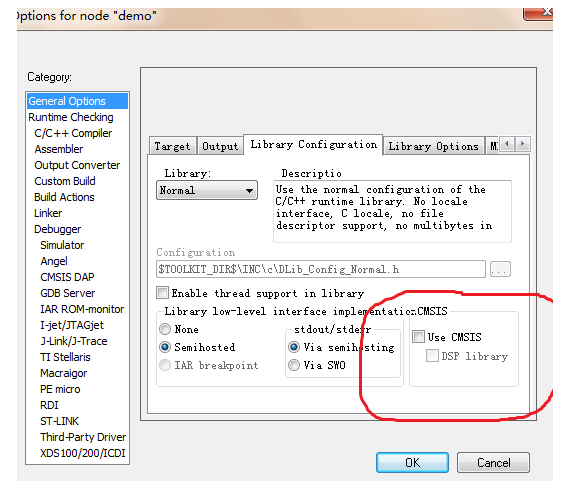Choose the Via SWO radio button
The height and width of the screenshot is (489, 580).
coord(294,365)
